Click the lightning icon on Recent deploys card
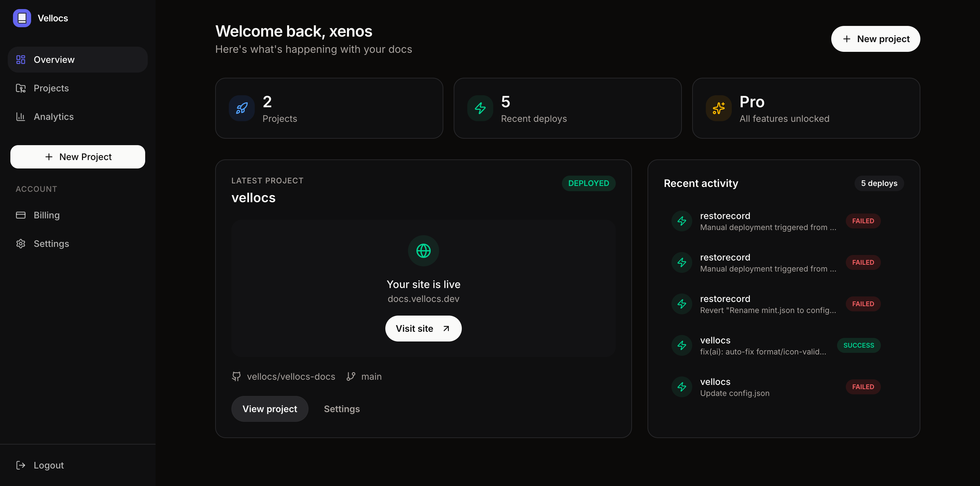The width and height of the screenshot is (980, 486). pyautogui.click(x=480, y=108)
